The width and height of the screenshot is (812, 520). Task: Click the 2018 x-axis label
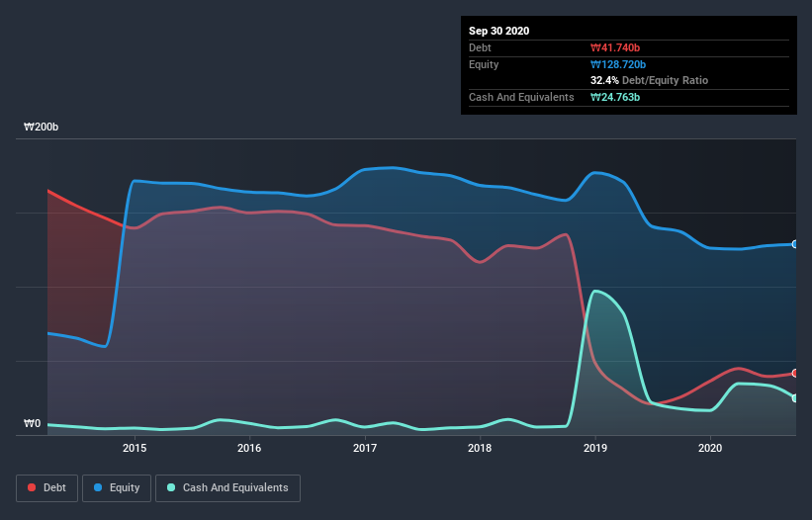pos(480,448)
